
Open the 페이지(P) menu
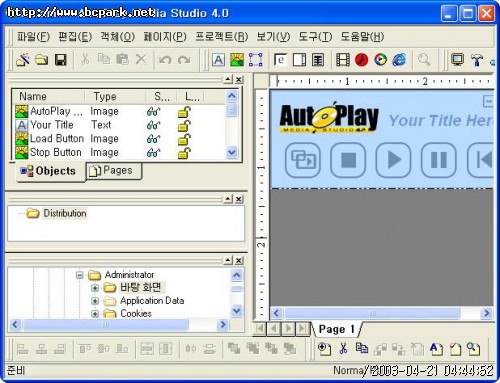(165, 36)
